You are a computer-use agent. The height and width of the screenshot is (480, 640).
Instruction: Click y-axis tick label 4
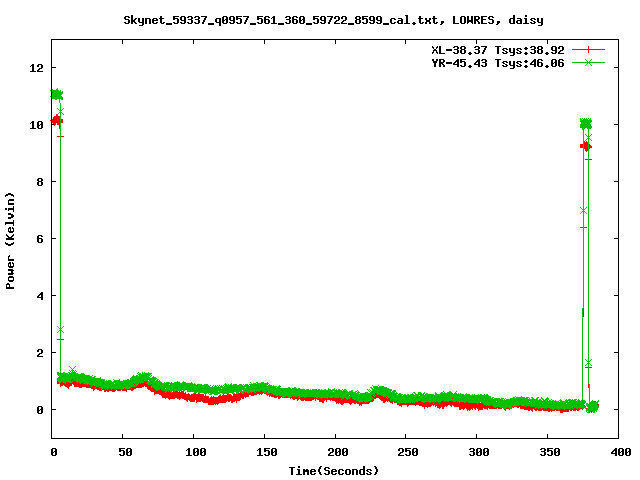tap(40, 296)
